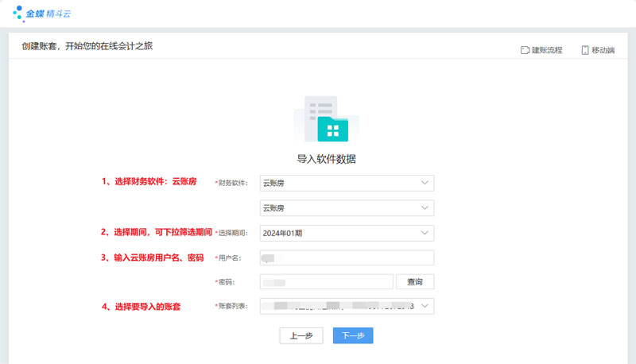Image resolution: width=636 pixels, height=364 pixels.
Task: Click the 金蝶精斗云 logo
Action: [x=42, y=14]
